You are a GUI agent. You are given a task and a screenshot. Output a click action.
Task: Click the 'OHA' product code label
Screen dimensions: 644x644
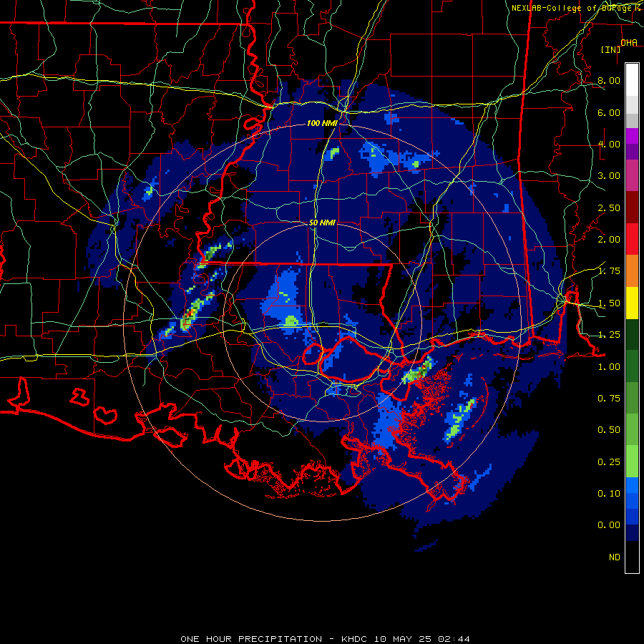629,43
